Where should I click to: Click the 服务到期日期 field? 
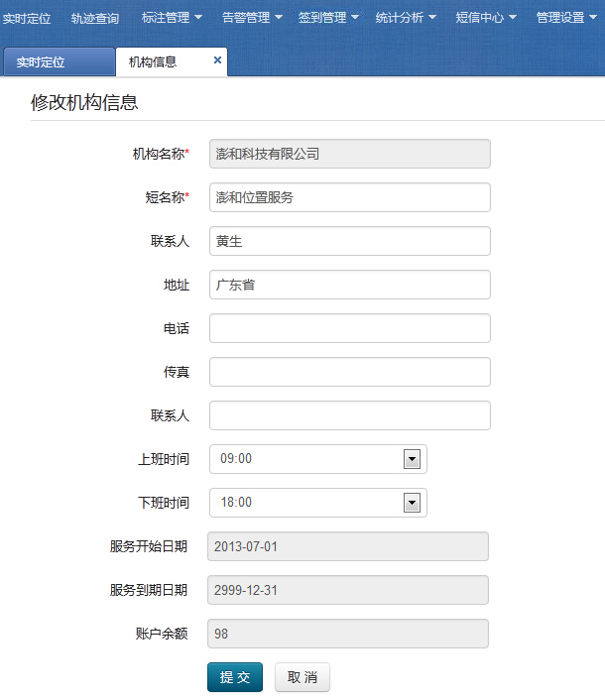pos(348,590)
